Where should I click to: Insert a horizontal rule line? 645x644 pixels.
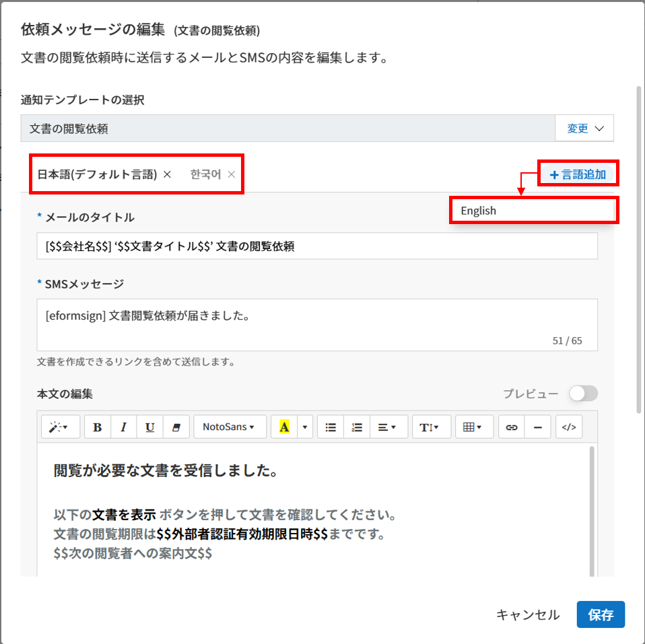point(537,427)
